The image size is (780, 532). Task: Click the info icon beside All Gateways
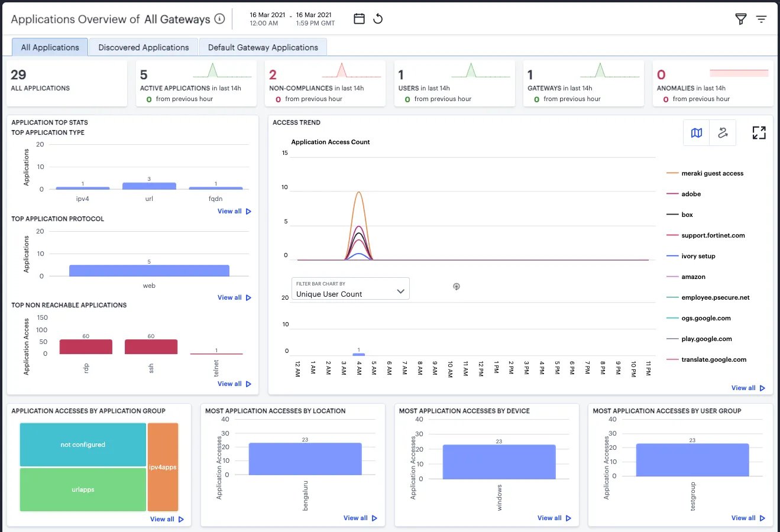click(x=219, y=19)
